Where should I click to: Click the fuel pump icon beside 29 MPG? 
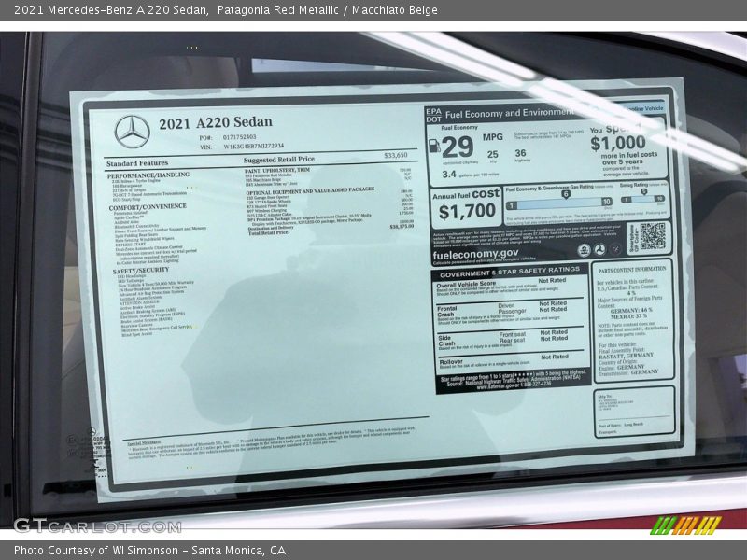point(434,146)
